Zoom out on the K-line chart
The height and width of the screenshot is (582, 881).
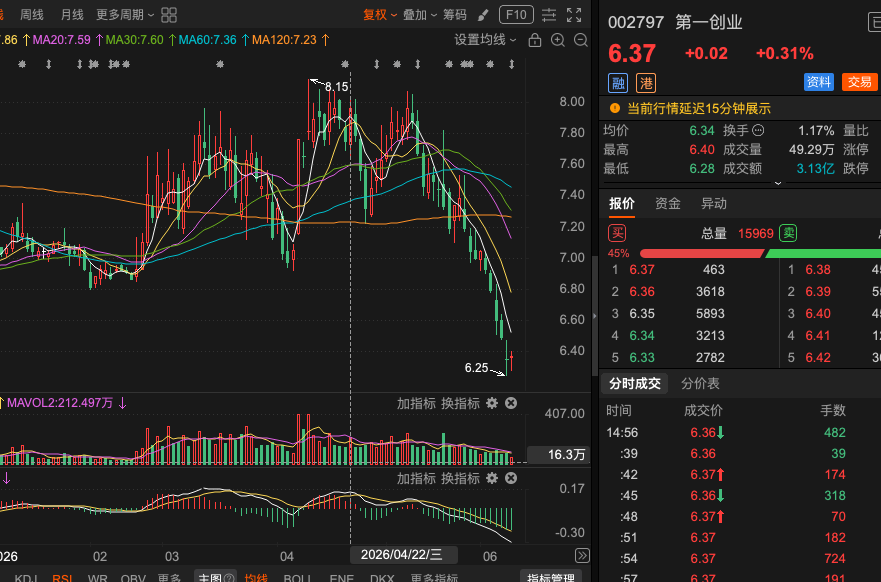(x=581, y=40)
